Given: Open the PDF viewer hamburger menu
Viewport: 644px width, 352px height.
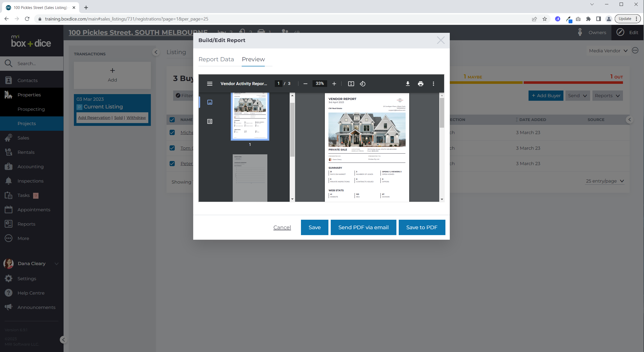Looking at the screenshot, I should click(210, 84).
